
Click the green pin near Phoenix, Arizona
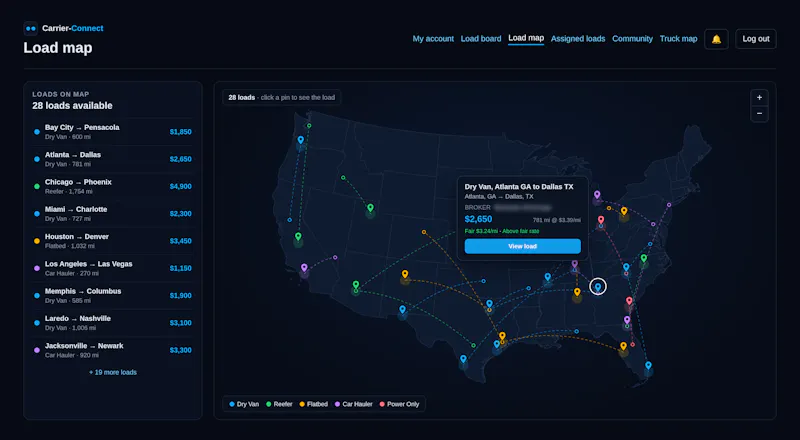(356, 285)
